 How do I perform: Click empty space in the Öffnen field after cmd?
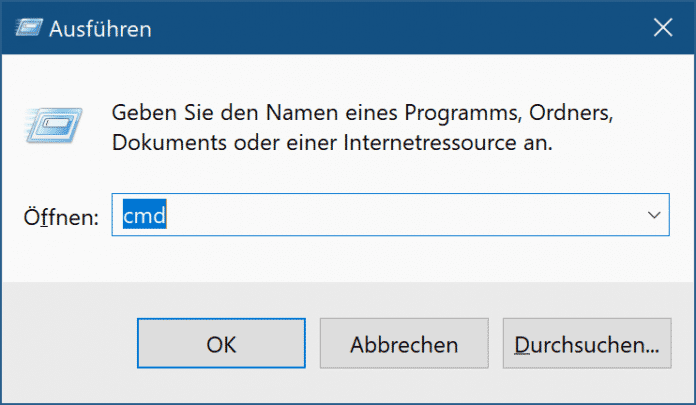[x=400, y=215]
